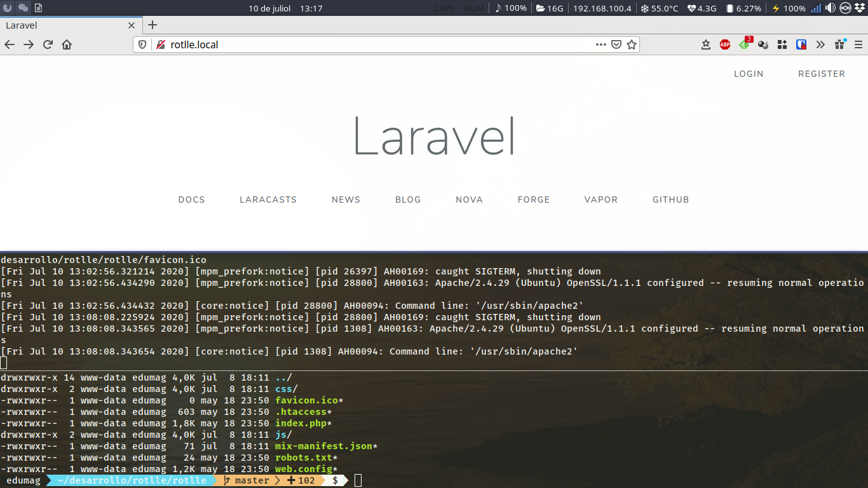Click the Firefox icon in the top panel
Viewport: 868px width, 488px height.
8,8
